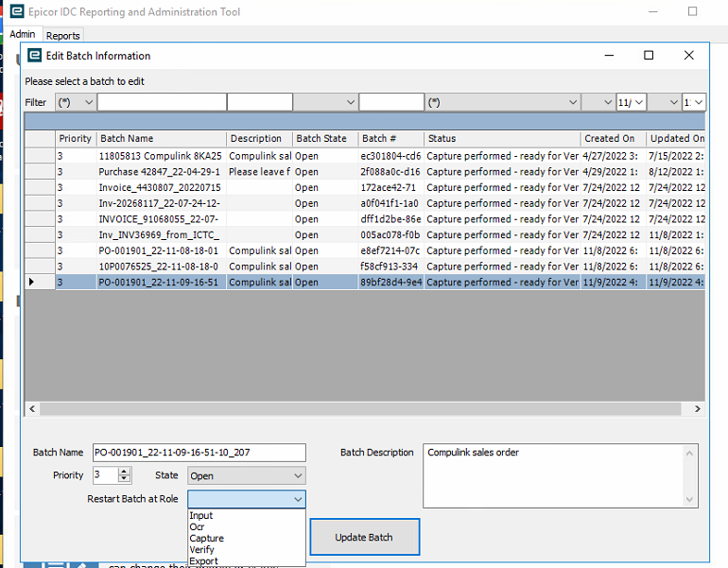Image resolution: width=728 pixels, height=568 pixels.
Task: Select batch 11805813 Compulink 8KA25
Action: [x=161, y=156]
